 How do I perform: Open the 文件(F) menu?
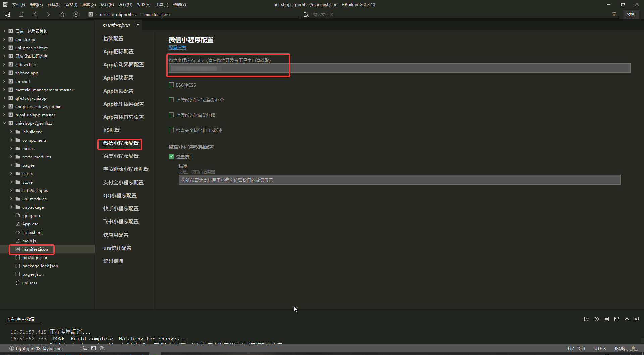tap(19, 4)
